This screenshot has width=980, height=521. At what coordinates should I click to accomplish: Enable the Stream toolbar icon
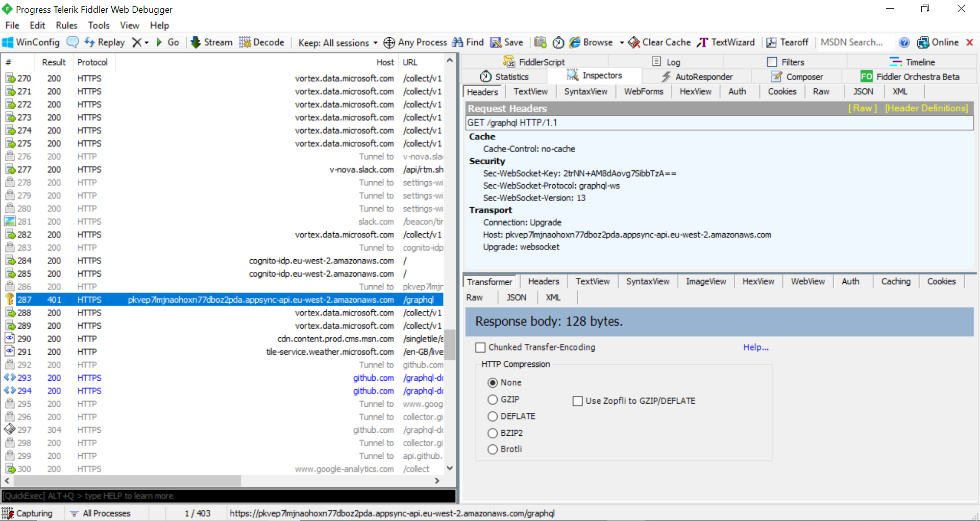[211, 42]
